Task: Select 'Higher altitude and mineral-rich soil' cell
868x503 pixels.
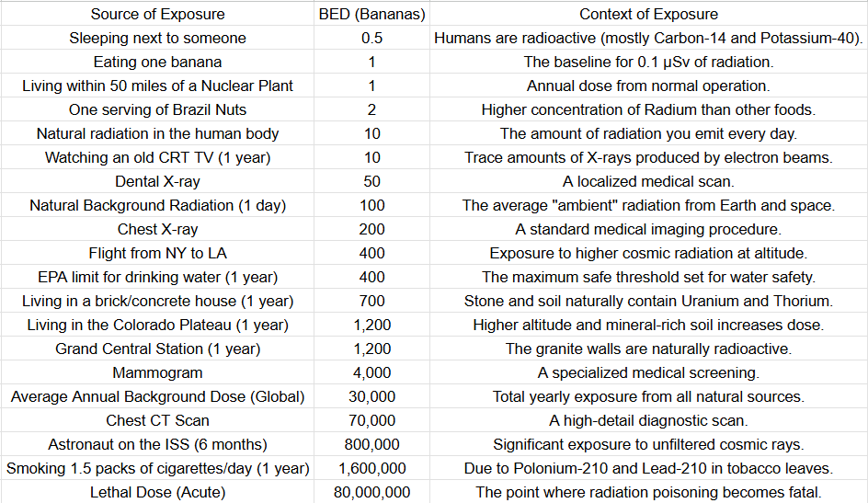Action: 648,325
